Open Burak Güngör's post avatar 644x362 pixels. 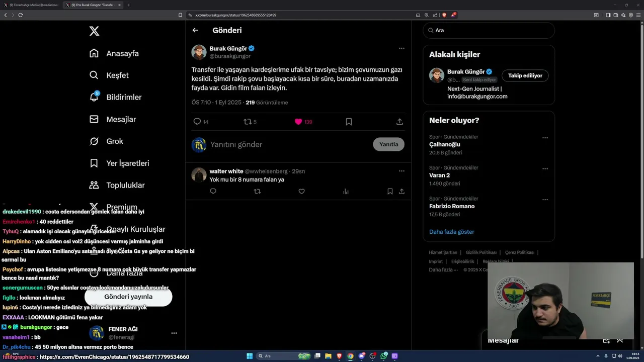pyautogui.click(x=199, y=52)
